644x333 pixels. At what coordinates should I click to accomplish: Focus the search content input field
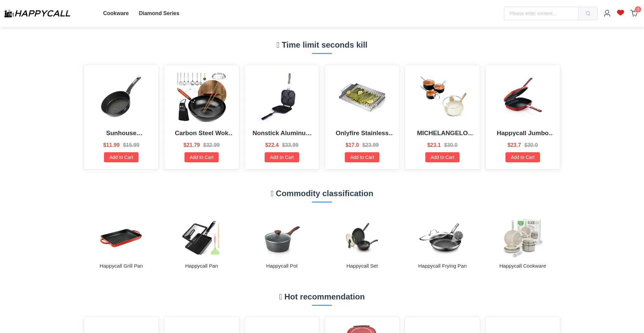pos(541,13)
